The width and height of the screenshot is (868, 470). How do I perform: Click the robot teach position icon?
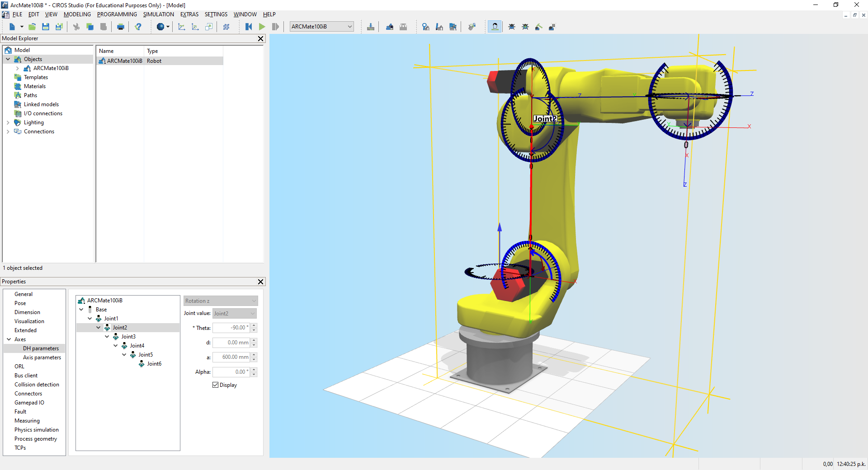point(439,27)
